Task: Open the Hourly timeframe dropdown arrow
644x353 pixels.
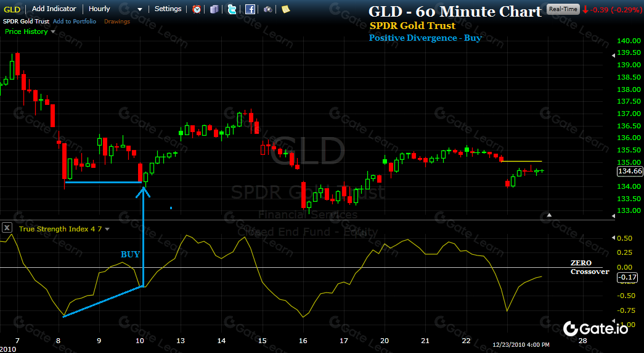Action: point(140,9)
